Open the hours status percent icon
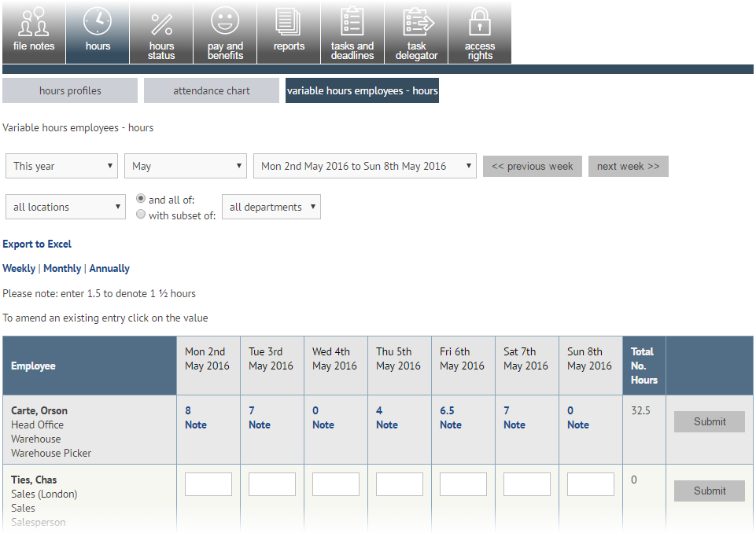Viewport: 756px width, 533px height. 161,32
